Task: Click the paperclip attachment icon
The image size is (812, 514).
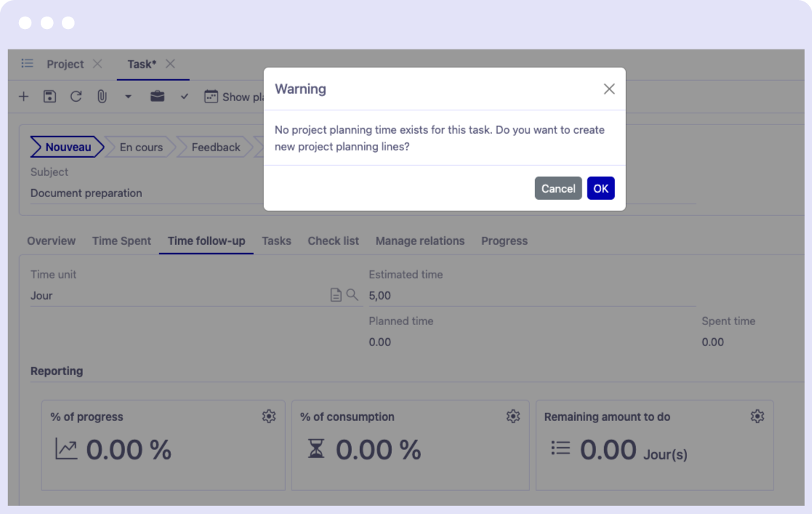Action: (102, 97)
